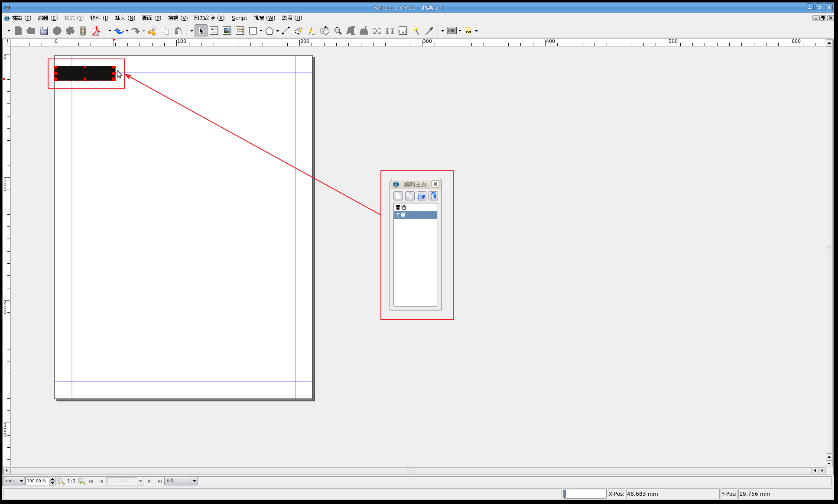Image resolution: width=838 pixels, height=504 pixels.
Task: Open the mm units dropdown
Action: [21, 481]
